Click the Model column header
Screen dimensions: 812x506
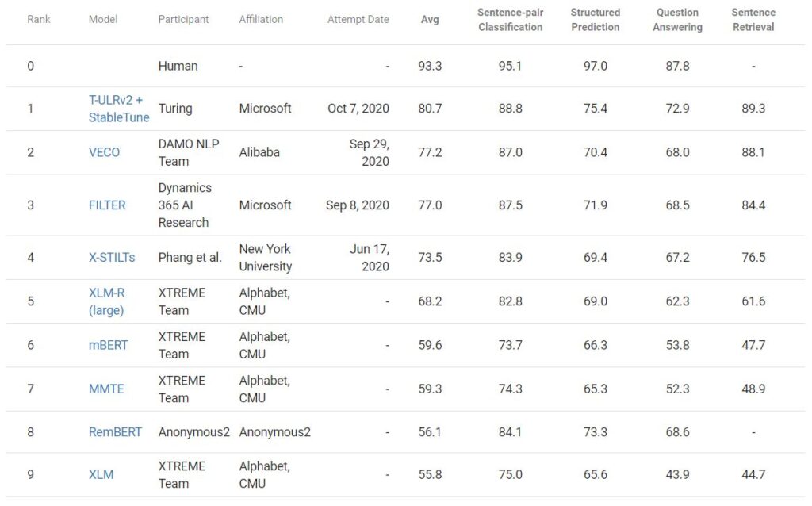click(x=103, y=19)
